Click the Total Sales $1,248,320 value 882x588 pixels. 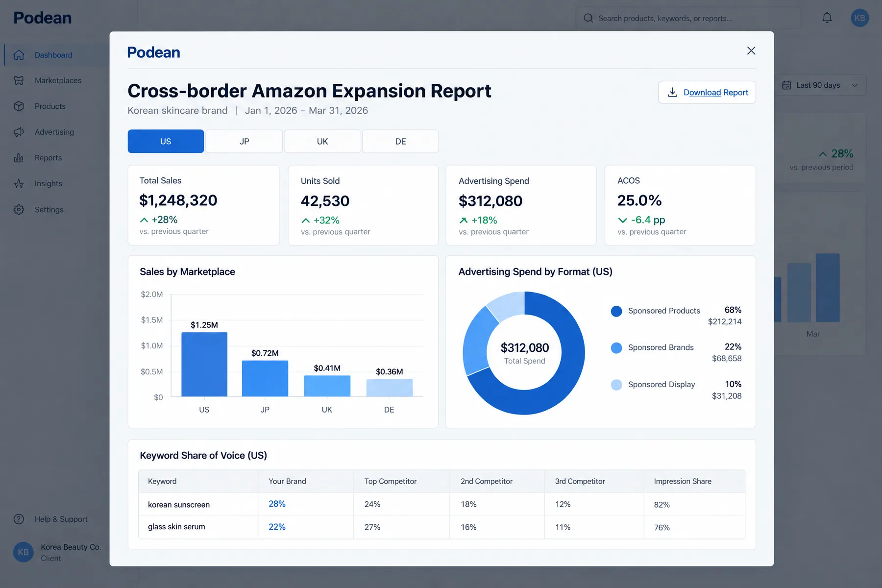tap(178, 200)
